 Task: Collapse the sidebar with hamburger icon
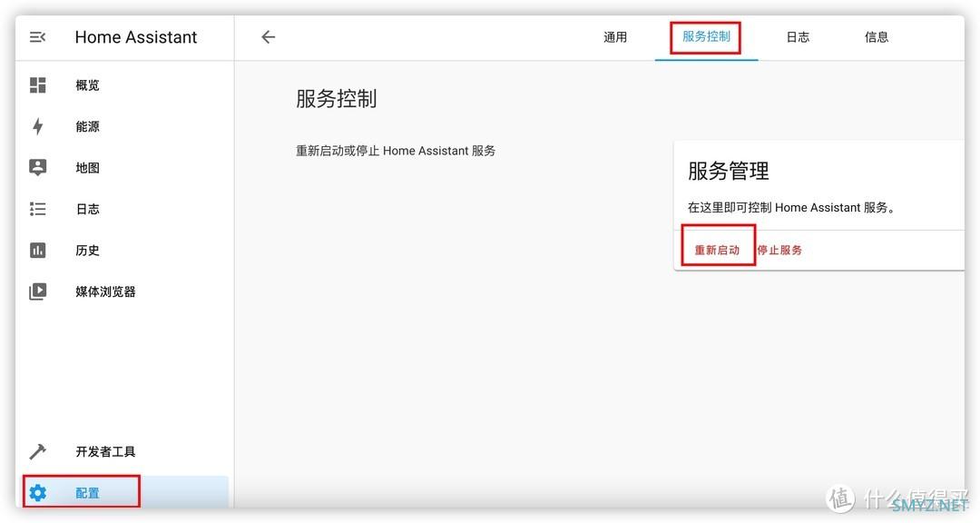click(37, 37)
